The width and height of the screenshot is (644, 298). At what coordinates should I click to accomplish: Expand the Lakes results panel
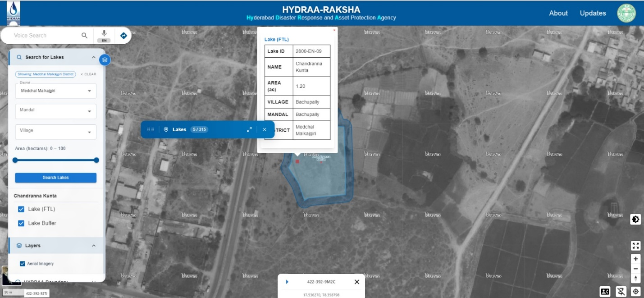249,129
